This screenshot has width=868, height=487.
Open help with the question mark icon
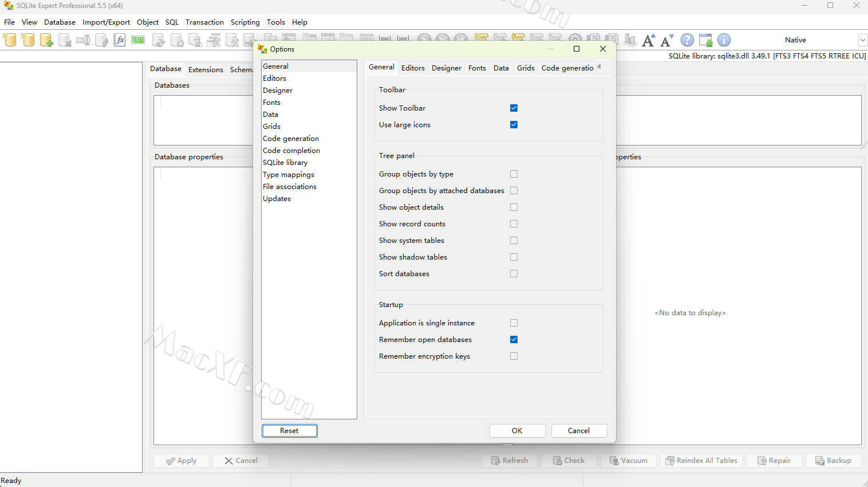point(687,40)
